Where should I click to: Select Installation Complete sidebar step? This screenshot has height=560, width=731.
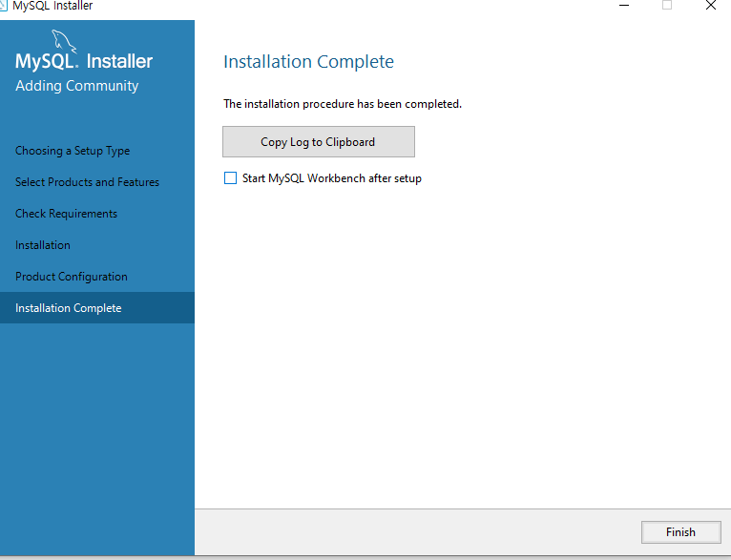[97, 307]
